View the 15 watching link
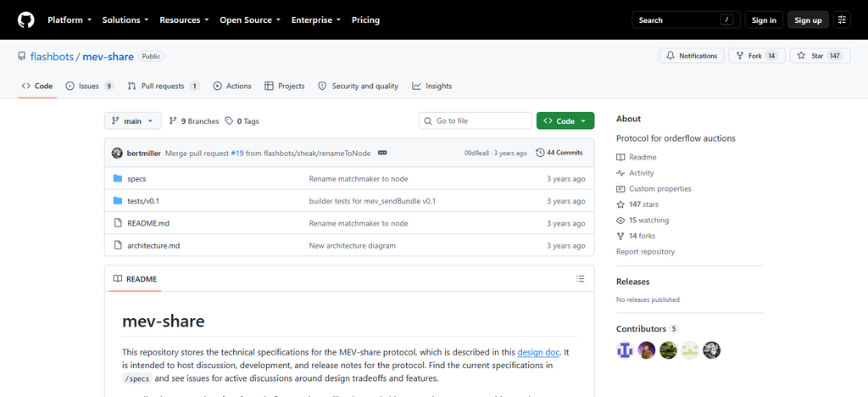Image resolution: width=868 pixels, height=397 pixels. click(643, 220)
